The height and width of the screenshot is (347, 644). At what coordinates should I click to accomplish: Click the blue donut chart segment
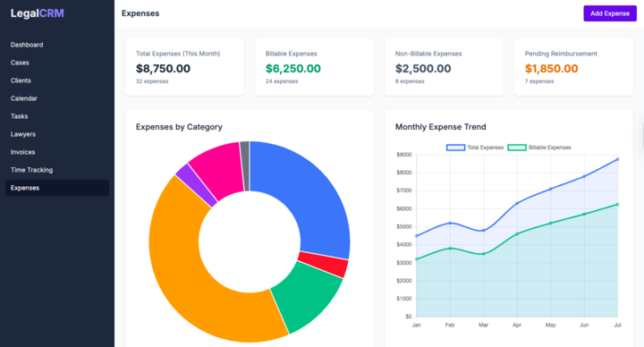coord(312,193)
